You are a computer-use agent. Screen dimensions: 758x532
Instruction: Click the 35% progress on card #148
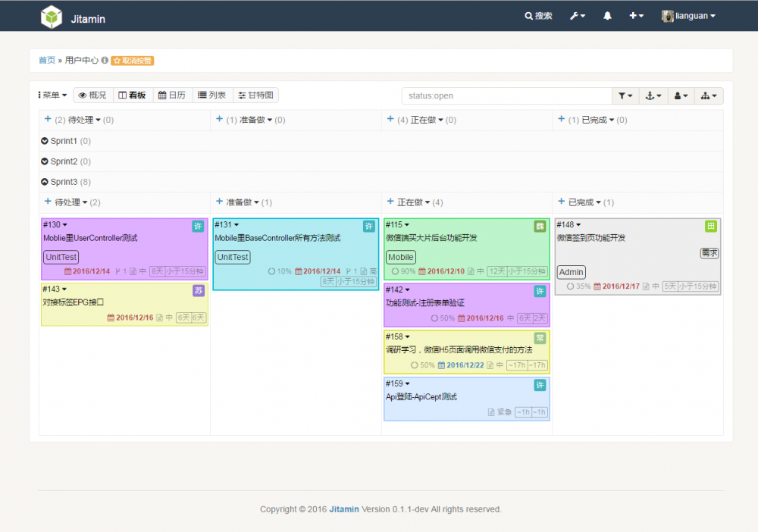[x=578, y=286]
